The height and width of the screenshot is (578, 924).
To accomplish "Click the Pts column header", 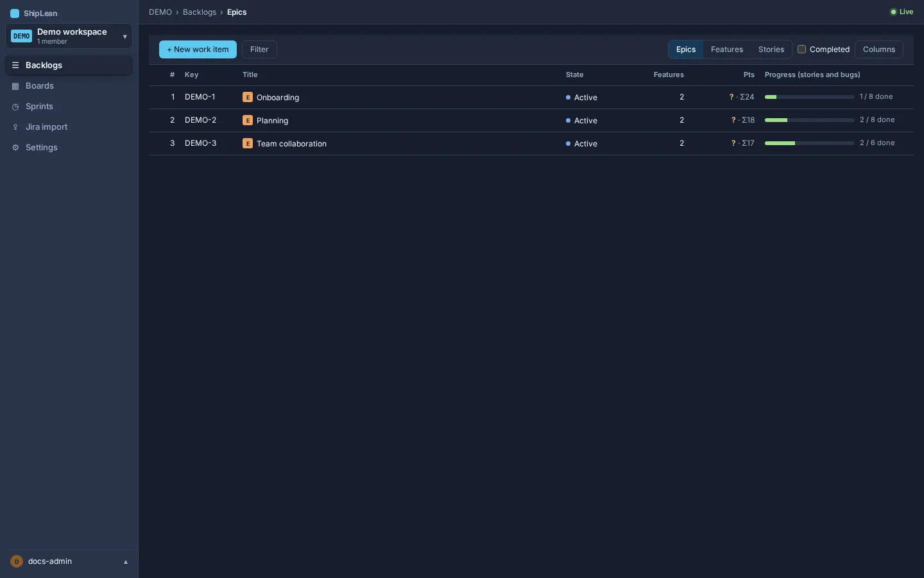I will point(749,75).
